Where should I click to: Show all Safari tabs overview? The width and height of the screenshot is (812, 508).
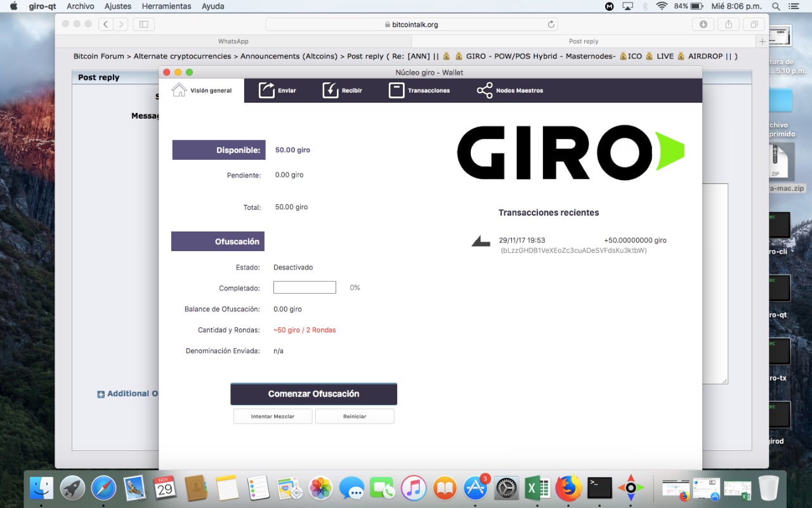[x=754, y=24]
